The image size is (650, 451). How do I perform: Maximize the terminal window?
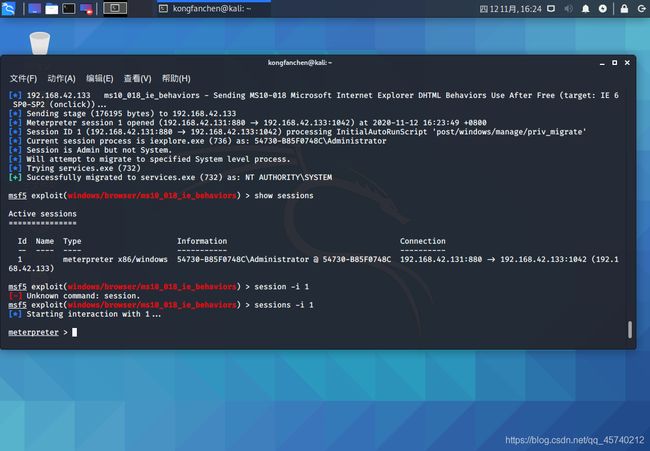[x=614, y=63]
